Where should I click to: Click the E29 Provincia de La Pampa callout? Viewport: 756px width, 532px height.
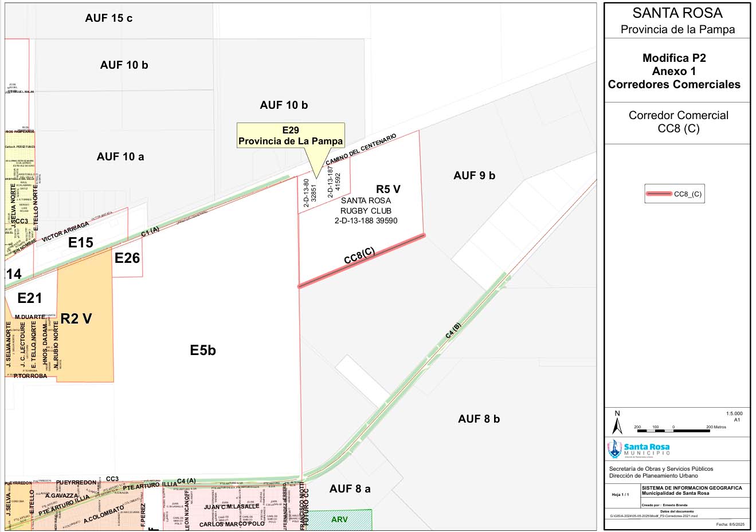(x=291, y=136)
